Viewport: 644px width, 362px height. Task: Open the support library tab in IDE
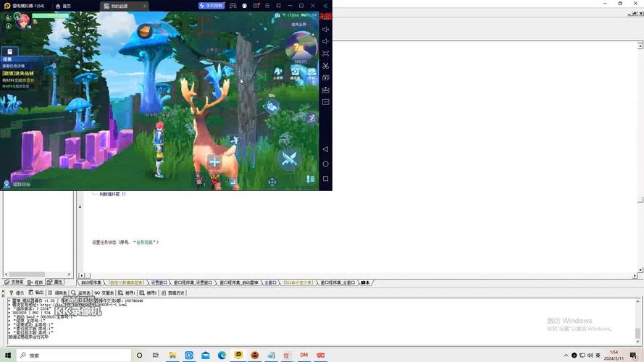[14, 282]
